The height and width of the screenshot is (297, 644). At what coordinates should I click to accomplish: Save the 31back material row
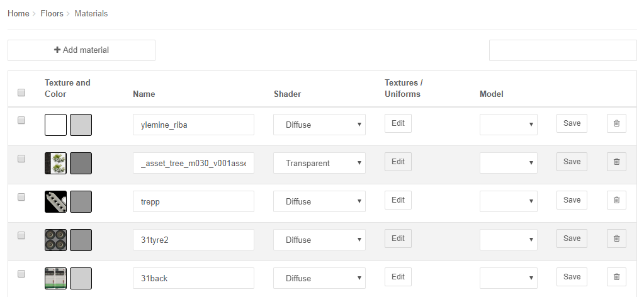click(572, 277)
